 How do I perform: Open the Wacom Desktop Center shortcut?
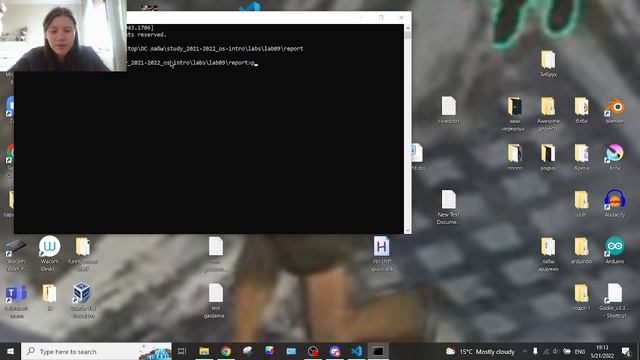pyautogui.click(x=49, y=254)
